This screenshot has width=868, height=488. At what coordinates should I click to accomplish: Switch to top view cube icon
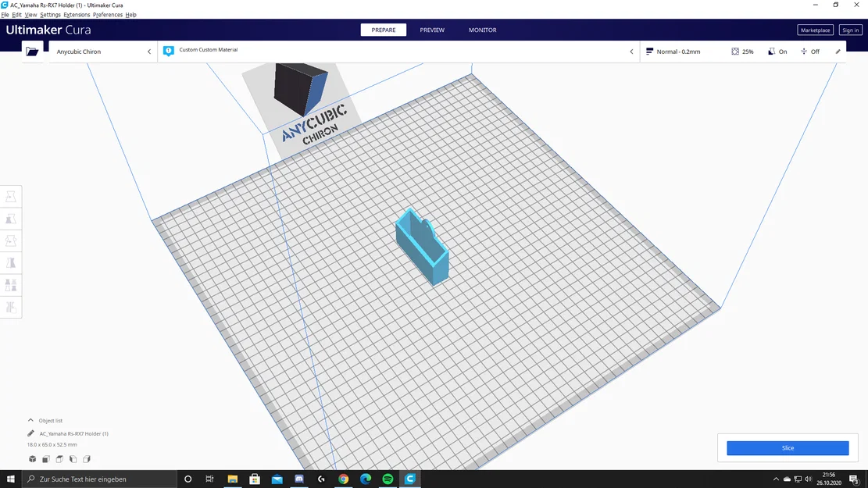(x=59, y=458)
